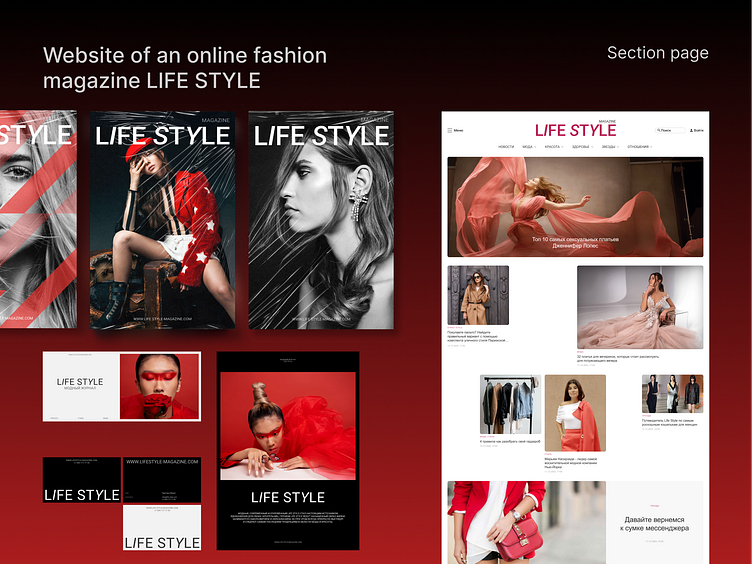Expand the ЗДОРОВЬЕ nav dropdown
Image resolution: width=752 pixels, height=564 pixels.
tap(582, 147)
